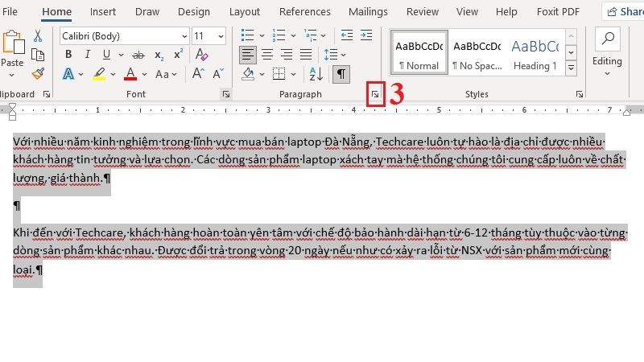Switch to the Review tab
The width and height of the screenshot is (644, 362).
pyautogui.click(x=422, y=11)
